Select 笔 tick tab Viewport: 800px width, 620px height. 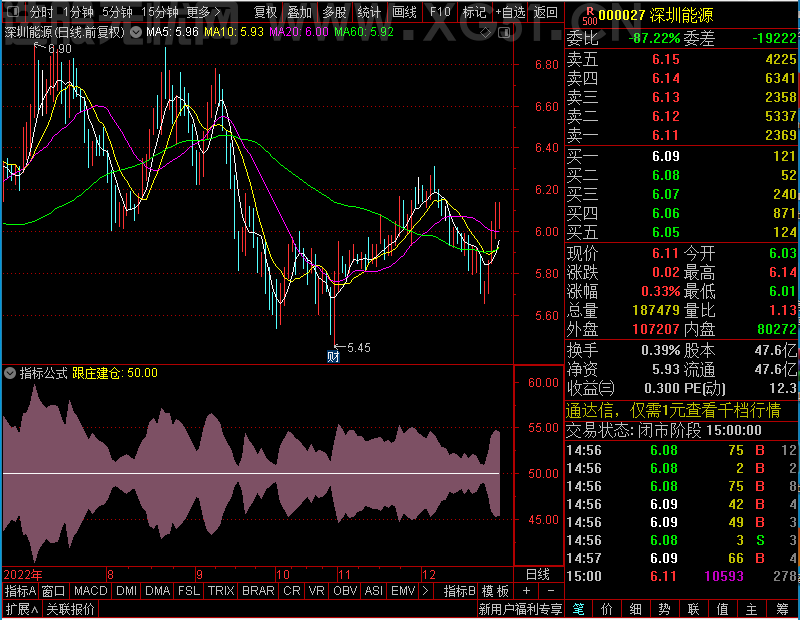point(578,609)
